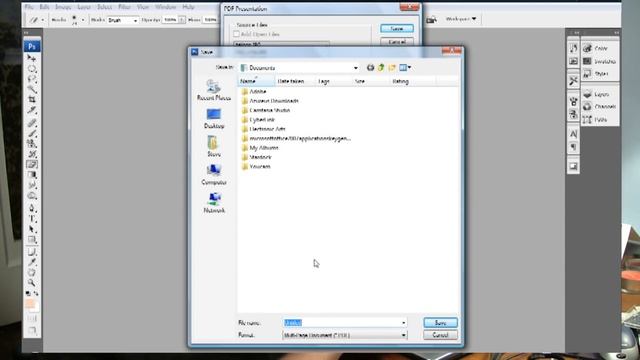The height and width of the screenshot is (360, 640).
Task: Click Save button in the Save dialog
Action: (440, 323)
